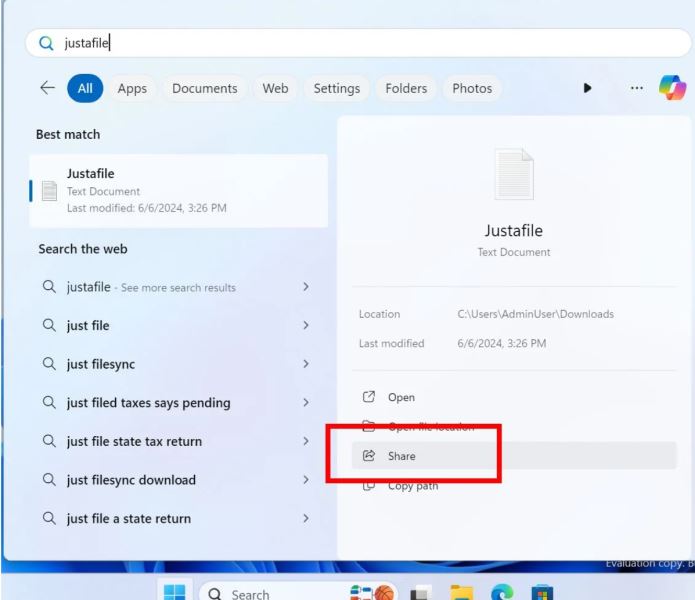
Task: Open File Explorer from the taskbar
Action: point(461,592)
